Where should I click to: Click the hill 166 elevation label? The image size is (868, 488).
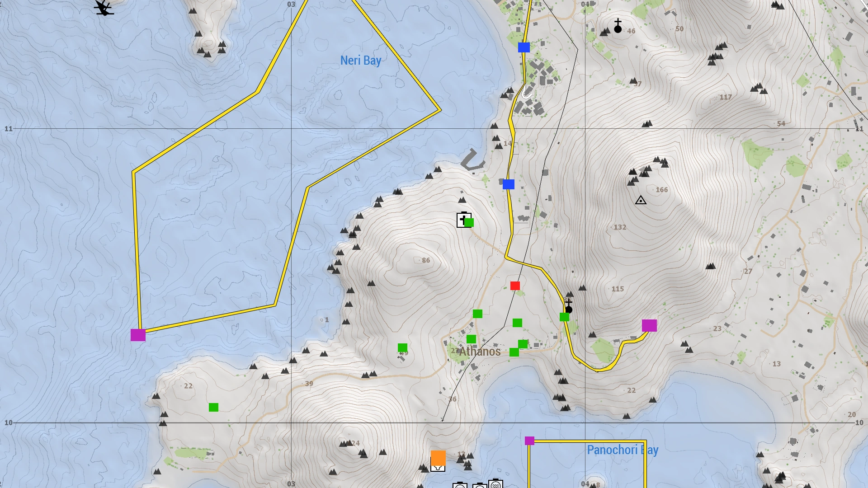click(x=661, y=190)
